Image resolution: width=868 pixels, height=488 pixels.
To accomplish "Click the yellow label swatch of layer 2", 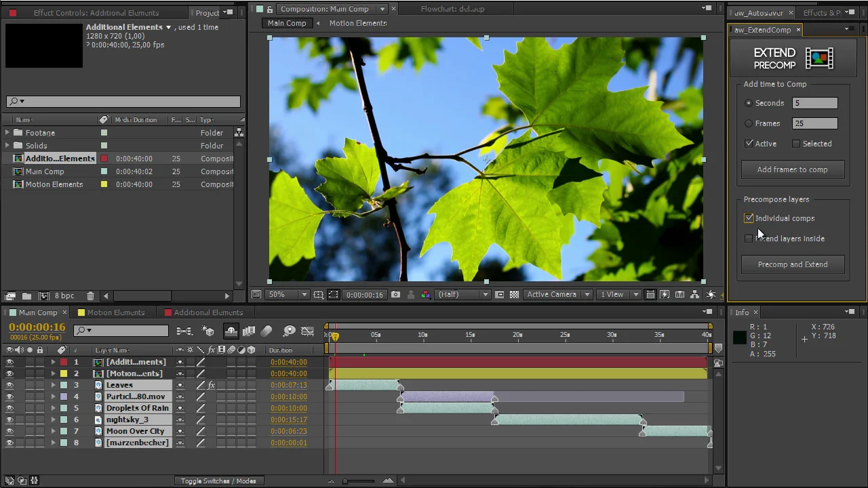I will pyautogui.click(x=64, y=373).
